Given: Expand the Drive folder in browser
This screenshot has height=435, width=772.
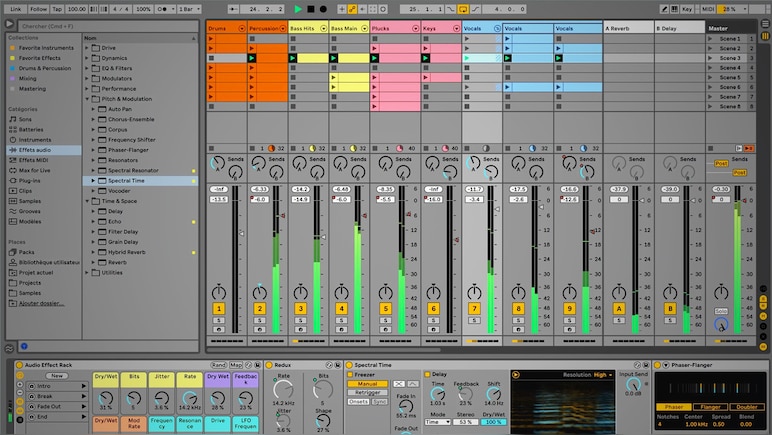Looking at the screenshot, I should click(87, 48).
